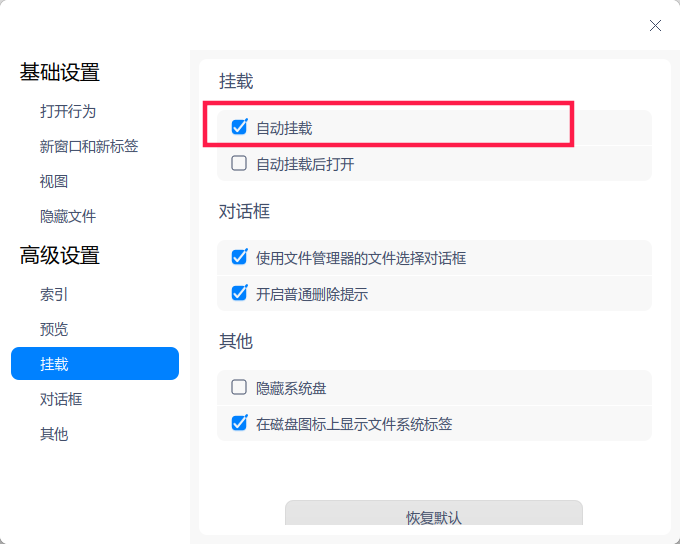Toggle the 自动挂载 checkbox
680x544 pixels.
[x=239, y=128]
